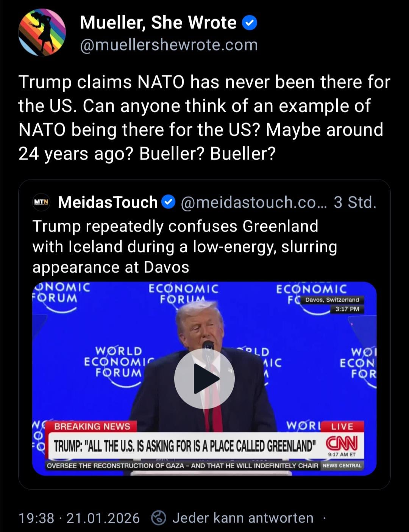Click the red LIVE badge

pos(342,426)
